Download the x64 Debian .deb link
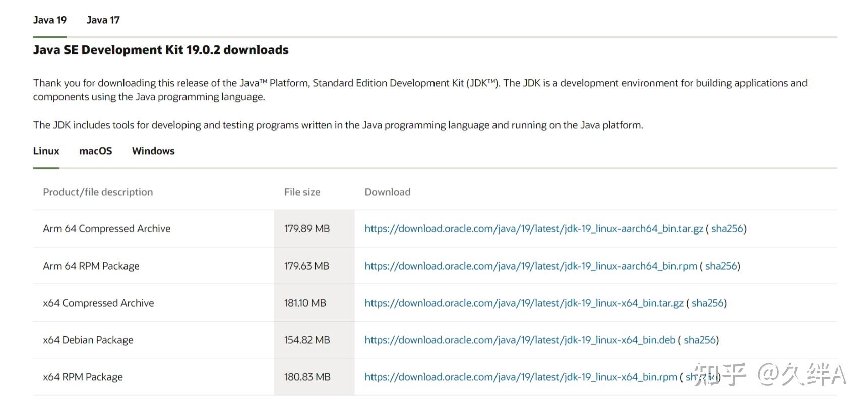This screenshot has height=409, width=868. coord(520,340)
